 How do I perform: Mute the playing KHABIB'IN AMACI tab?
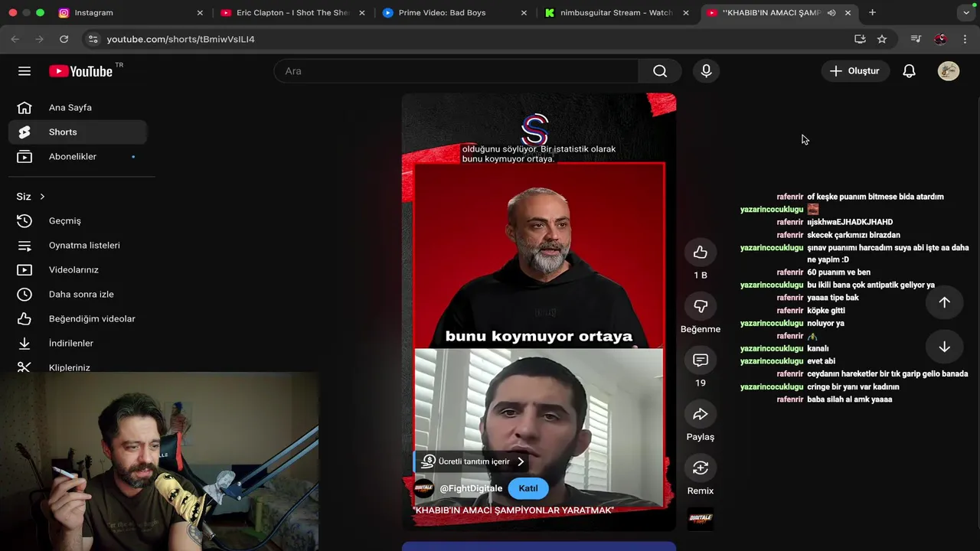coord(831,13)
